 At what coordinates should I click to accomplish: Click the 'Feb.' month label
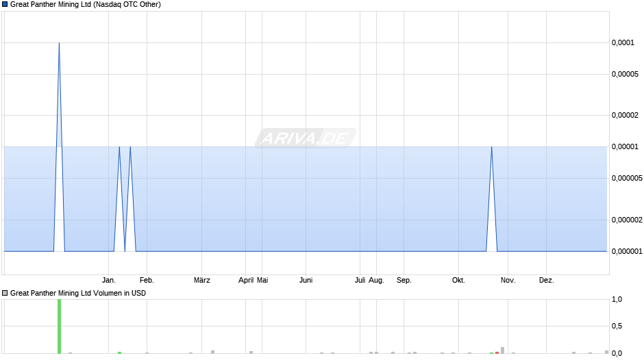click(x=147, y=281)
